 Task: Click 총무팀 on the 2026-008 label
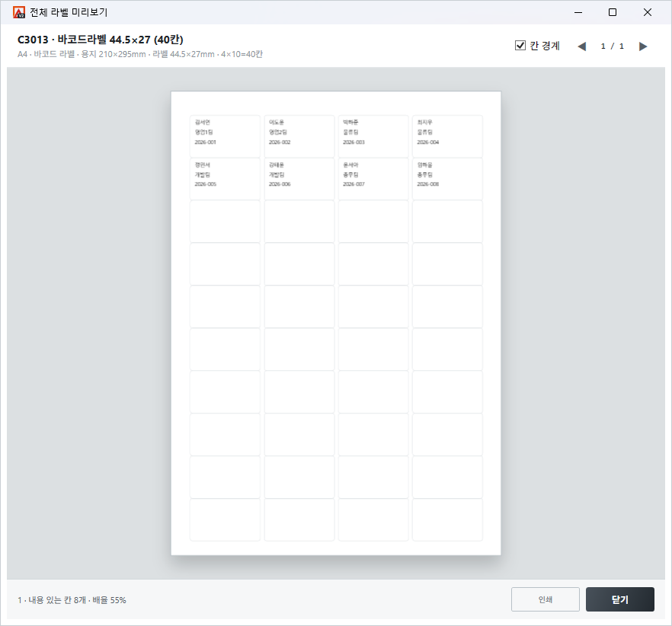(x=424, y=175)
